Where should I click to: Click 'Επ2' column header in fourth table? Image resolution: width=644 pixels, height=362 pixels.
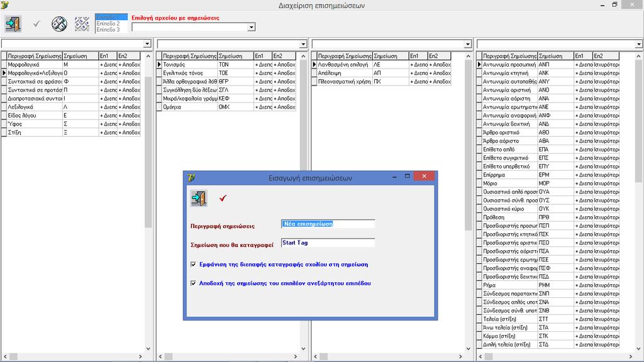(606, 56)
